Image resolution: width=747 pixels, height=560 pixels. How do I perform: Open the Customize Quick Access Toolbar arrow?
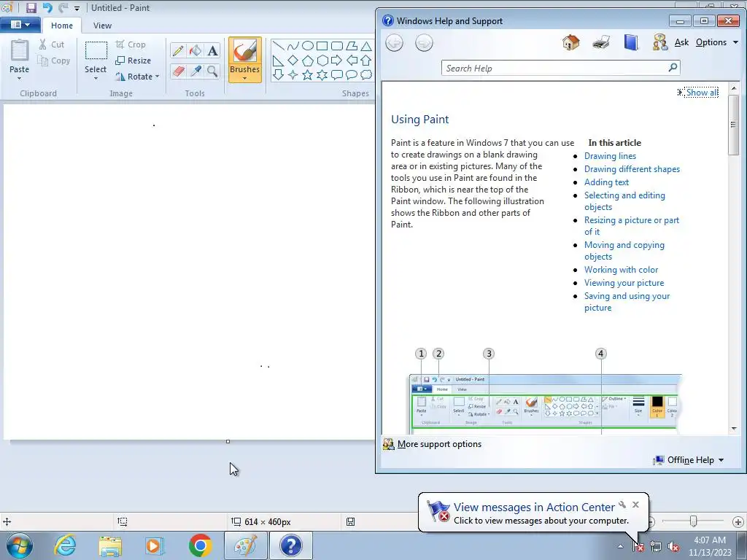[77, 8]
